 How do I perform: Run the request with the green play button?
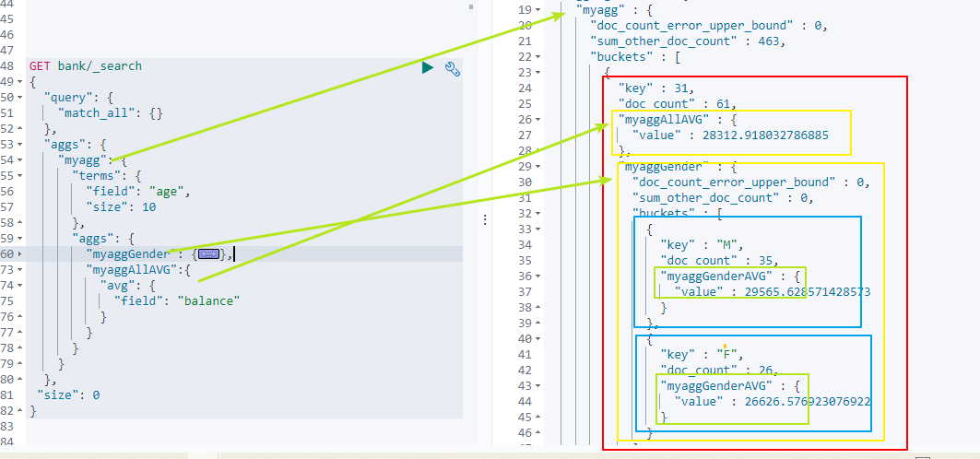[428, 67]
